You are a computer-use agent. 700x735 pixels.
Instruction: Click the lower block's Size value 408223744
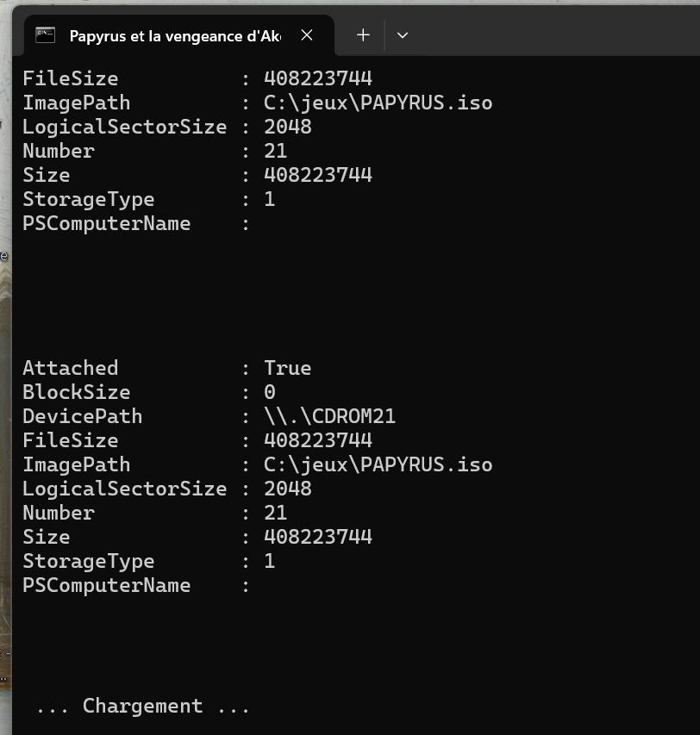[318, 537]
